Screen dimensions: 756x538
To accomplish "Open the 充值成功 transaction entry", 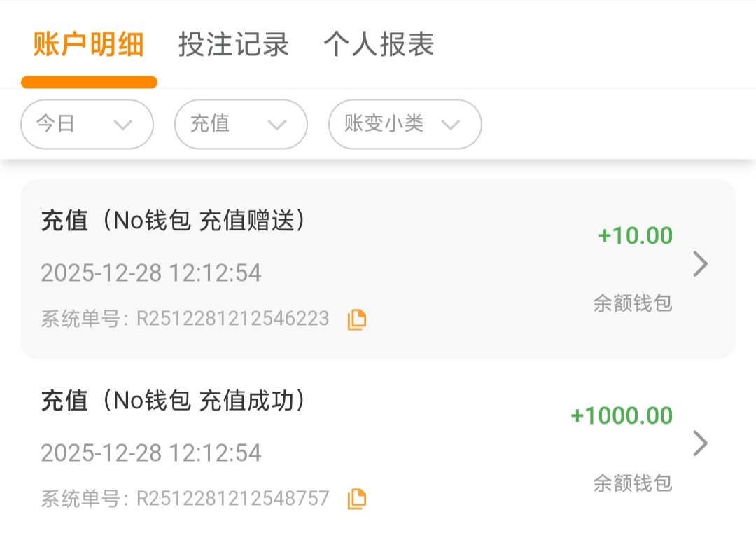I will [175, 401].
